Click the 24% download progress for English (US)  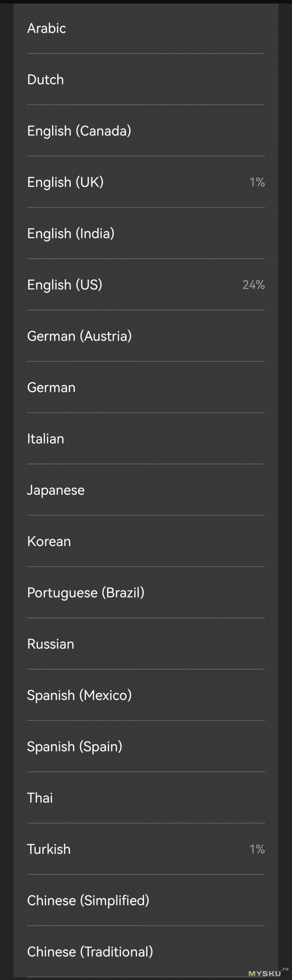[254, 285]
